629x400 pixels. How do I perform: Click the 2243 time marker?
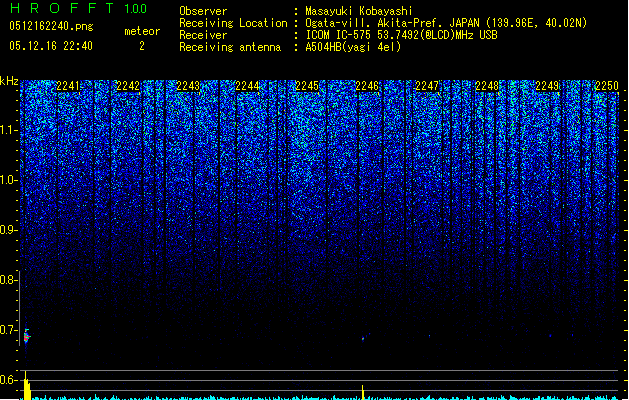(188, 86)
